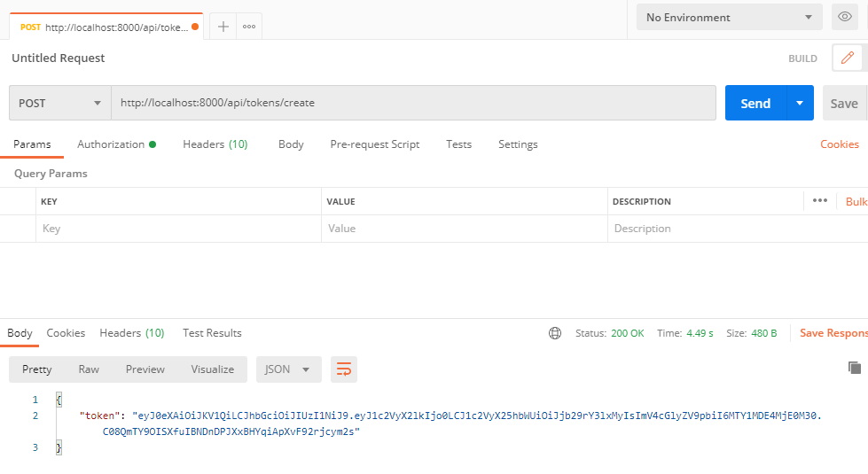868x474 pixels.
Task: Switch to the Authorization tab
Action: (x=116, y=144)
